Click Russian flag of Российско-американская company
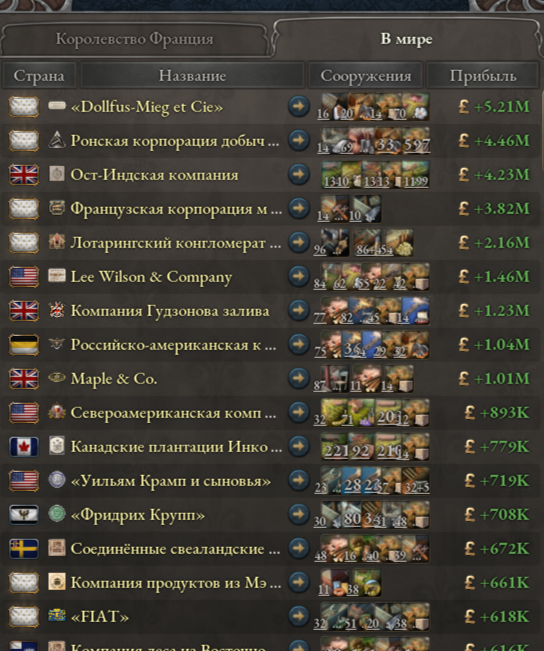 (24, 345)
